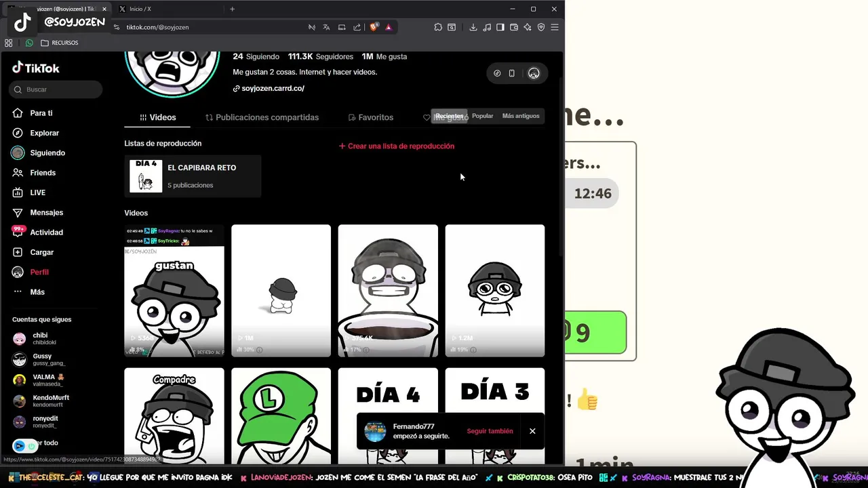Screen dimensions: 868x488
Task: Open the Brave Wallet icon
Action: pos(514,27)
